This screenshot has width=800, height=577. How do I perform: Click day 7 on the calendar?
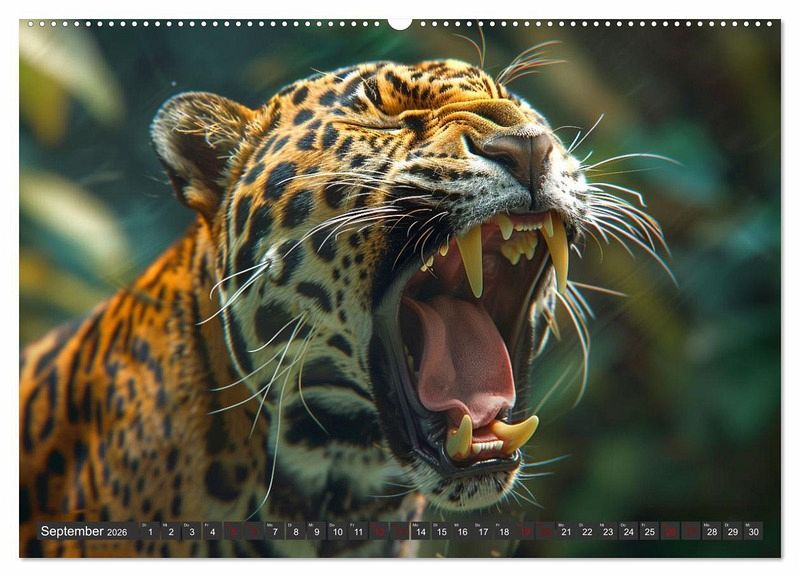coord(275,532)
